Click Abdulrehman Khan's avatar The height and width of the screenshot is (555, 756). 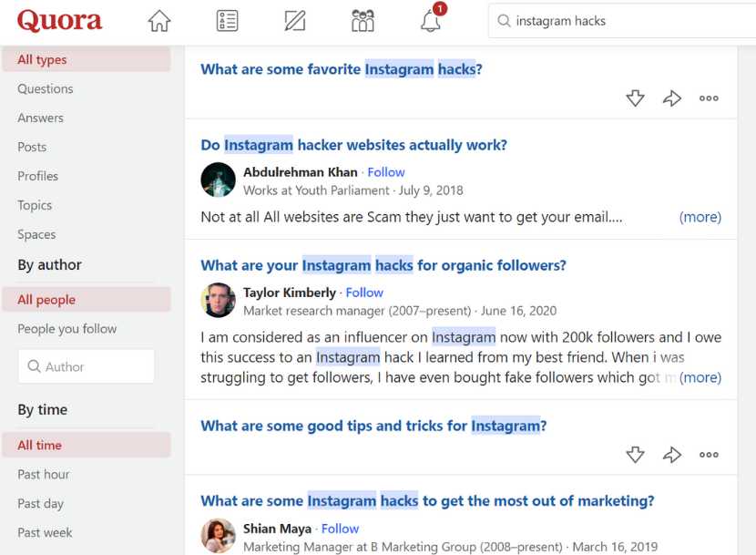tap(218, 180)
